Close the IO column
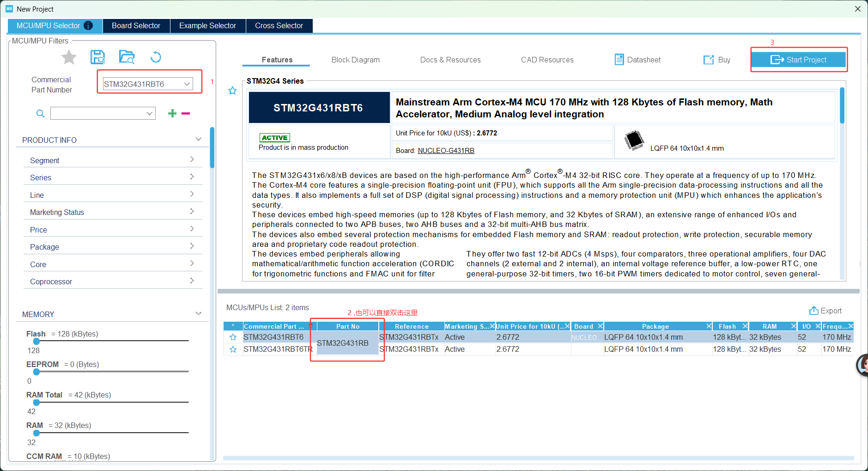868x471 pixels. 818,326
